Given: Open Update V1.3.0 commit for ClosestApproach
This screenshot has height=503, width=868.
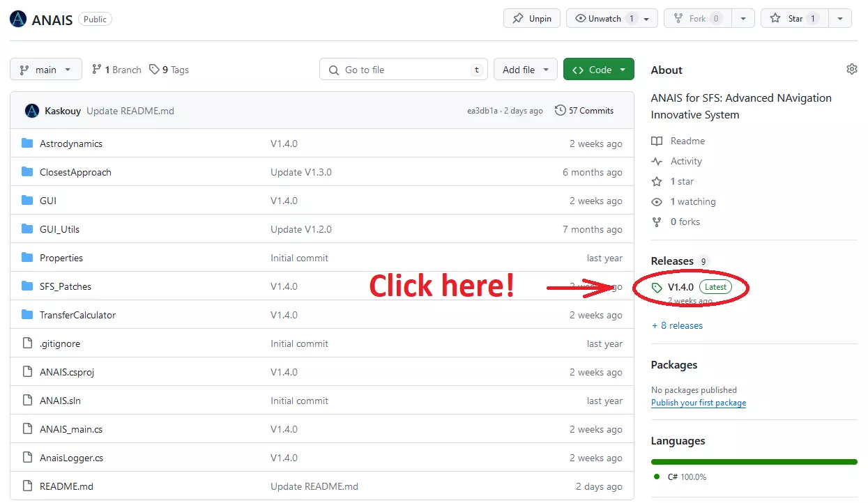Looking at the screenshot, I should (x=301, y=172).
